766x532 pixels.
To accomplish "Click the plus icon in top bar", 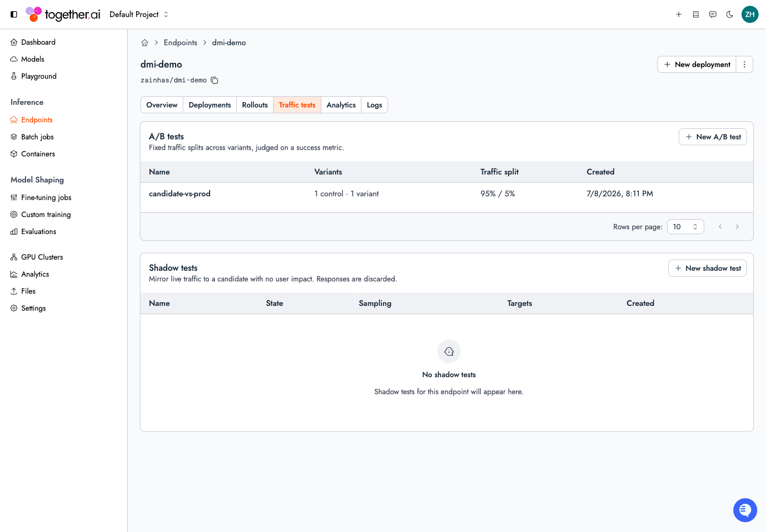I will (x=679, y=14).
